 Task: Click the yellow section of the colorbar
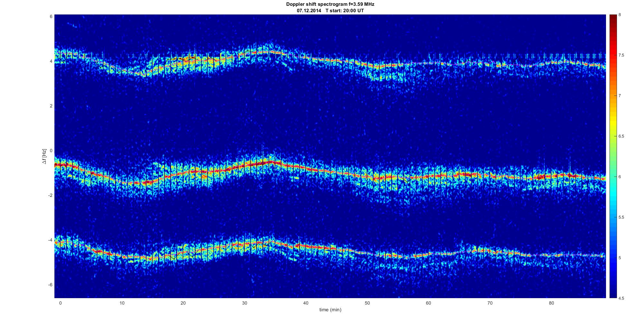tap(613, 124)
